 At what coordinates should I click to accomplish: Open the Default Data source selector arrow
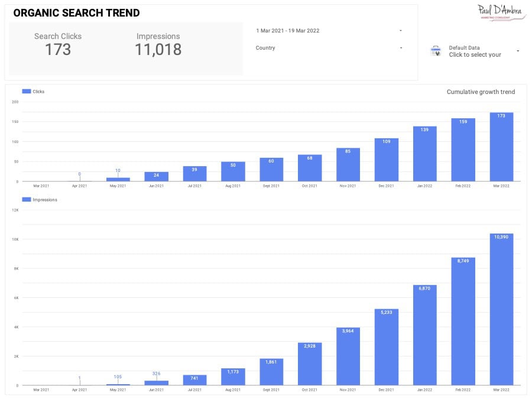click(x=518, y=51)
